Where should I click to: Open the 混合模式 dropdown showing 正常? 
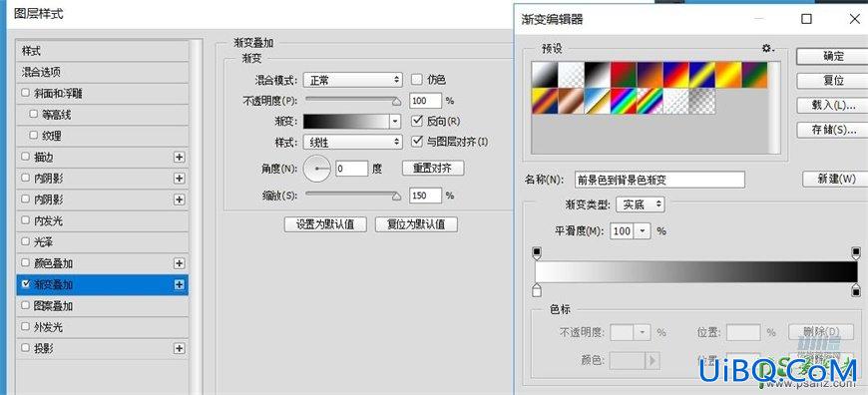(352, 80)
